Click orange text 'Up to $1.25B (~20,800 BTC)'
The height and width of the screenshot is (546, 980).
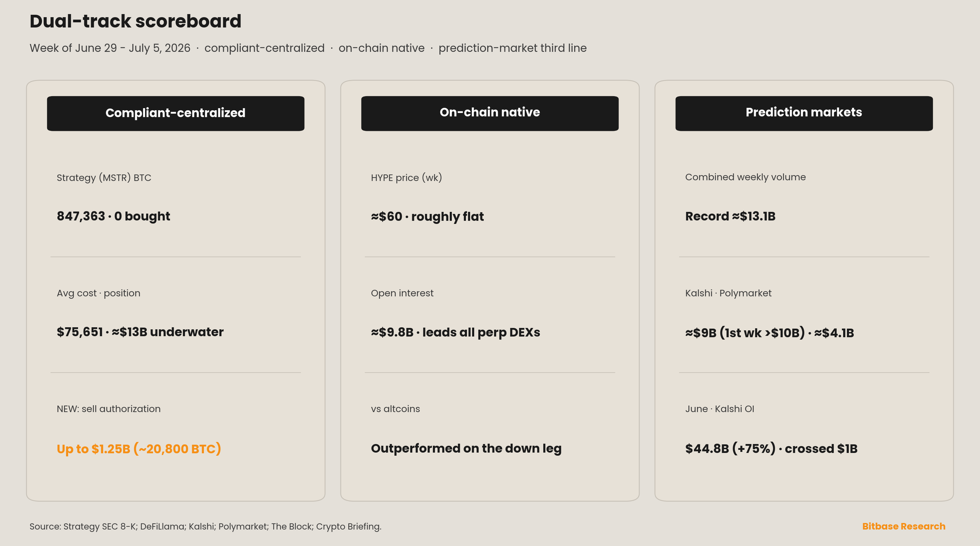[x=139, y=449]
